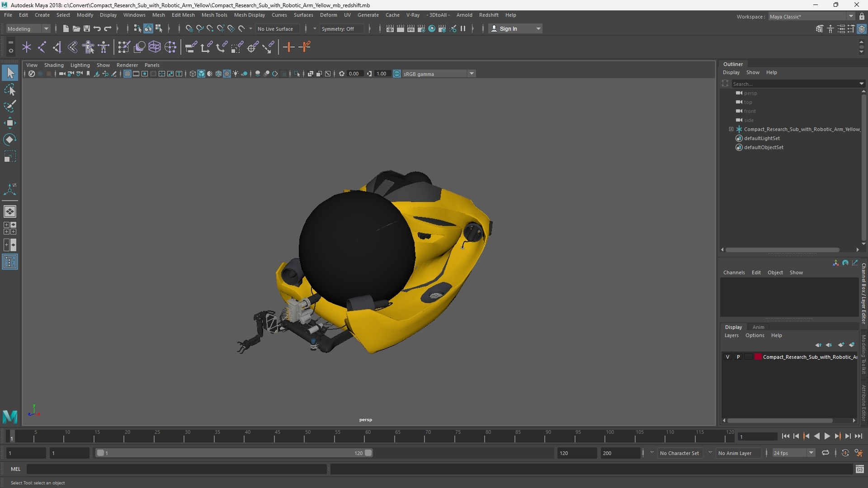
Task: Select the arrow Select tool
Action: click(x=10, y=73)
